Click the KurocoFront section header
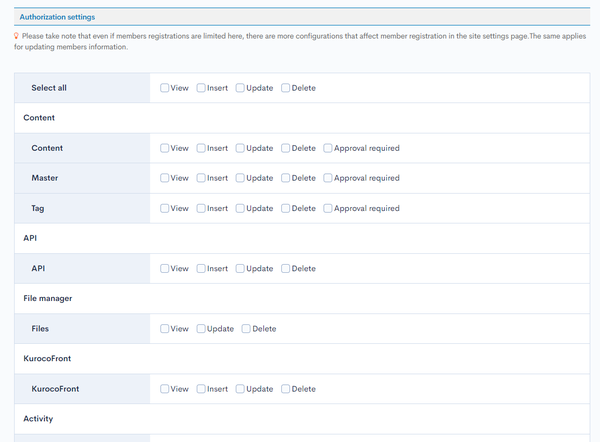This screenshot has width=600, height=442. 47,359
